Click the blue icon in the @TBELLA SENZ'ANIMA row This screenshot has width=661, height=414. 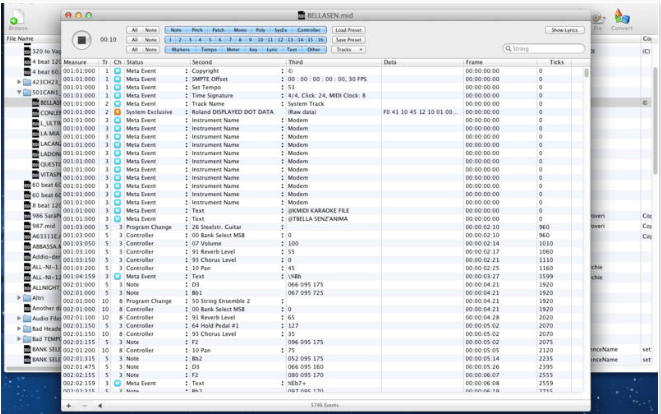pyautogui.click(x=118, y=219)
